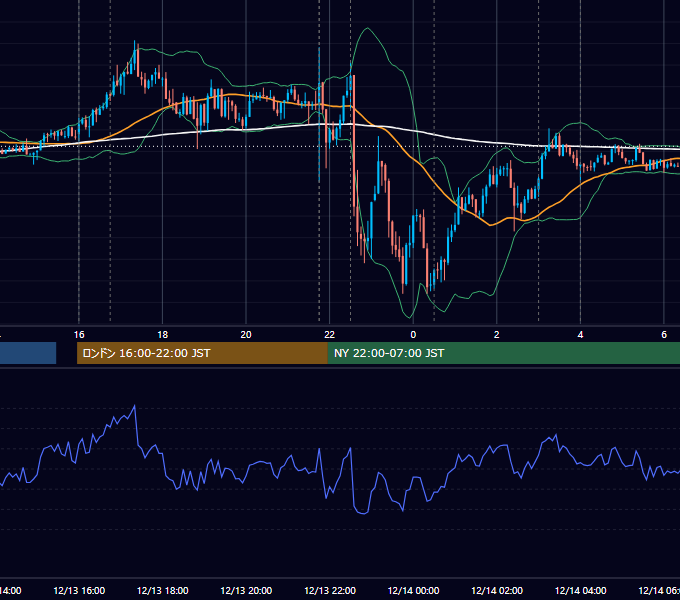
Task: Select the 22 hour tick label
Action: coord(330,335)
